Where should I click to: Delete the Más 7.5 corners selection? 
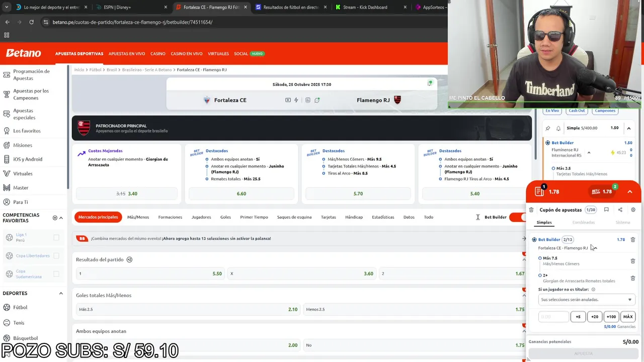tap(633, 261)
